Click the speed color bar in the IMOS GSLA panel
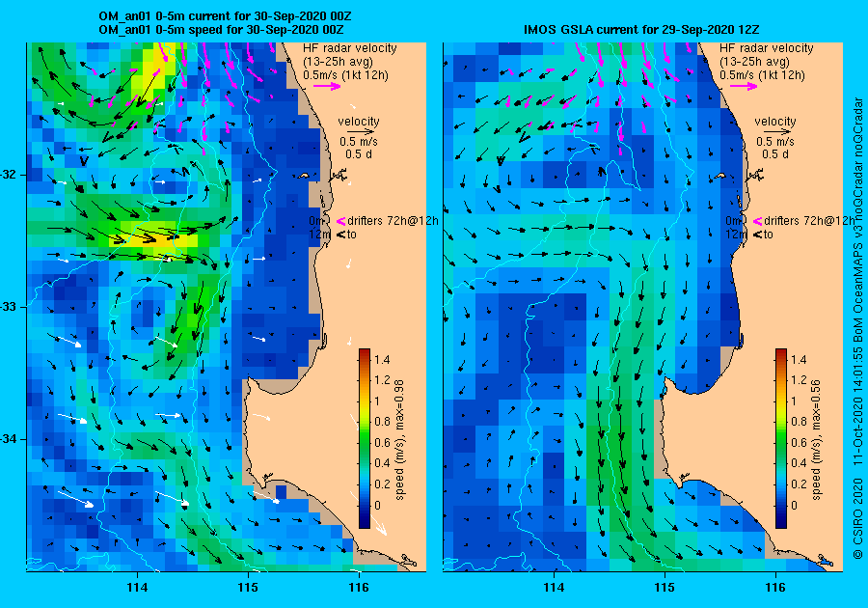 (780, 438)
